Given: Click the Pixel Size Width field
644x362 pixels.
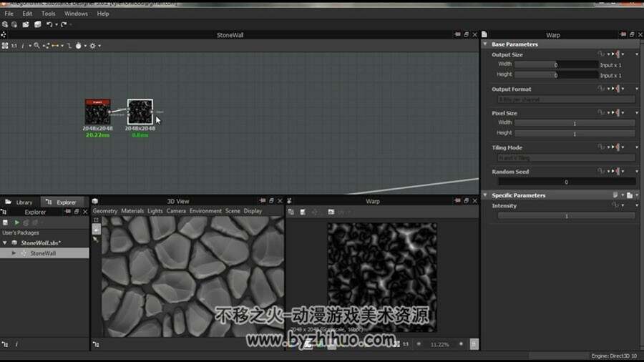Looking at the screenshot, I should pyautogui.click(x=575, y=123).
